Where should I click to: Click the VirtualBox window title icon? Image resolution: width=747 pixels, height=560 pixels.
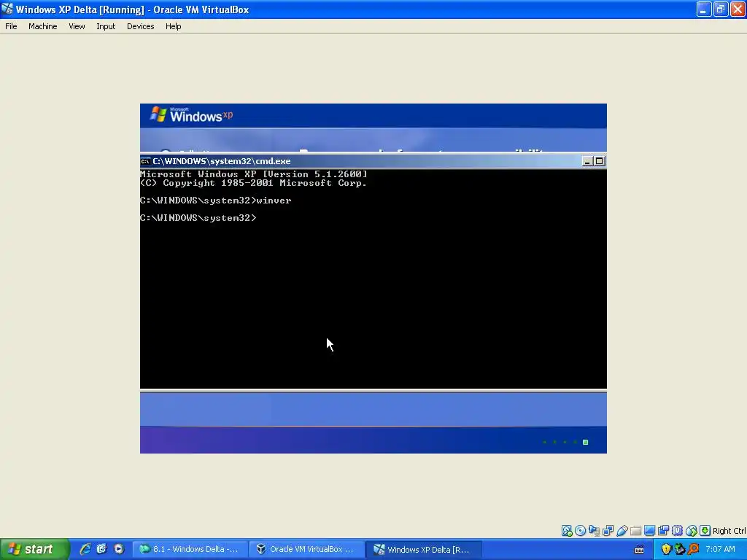[x=7, y=9]
